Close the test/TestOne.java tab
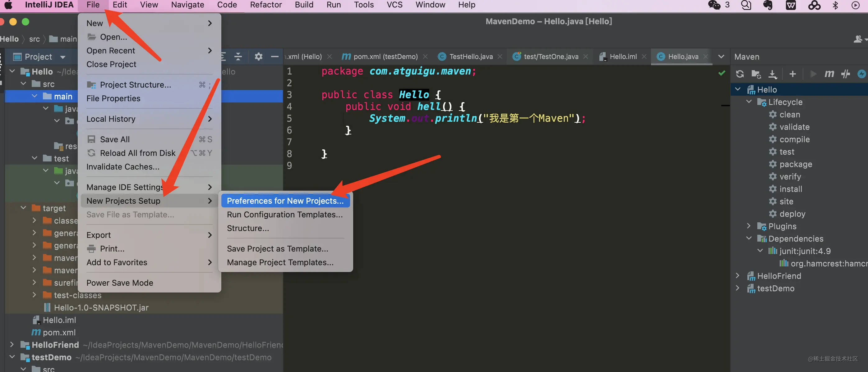 click(x=586, y=57)
